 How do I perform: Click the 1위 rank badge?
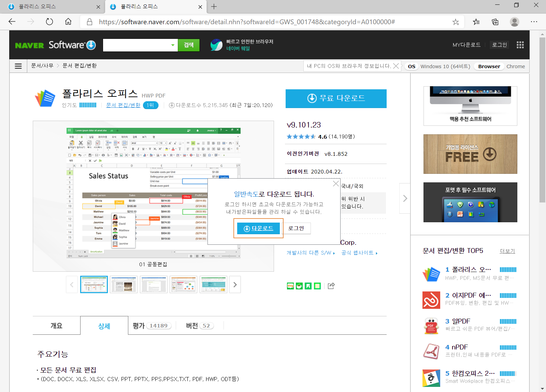coord(150,105)
